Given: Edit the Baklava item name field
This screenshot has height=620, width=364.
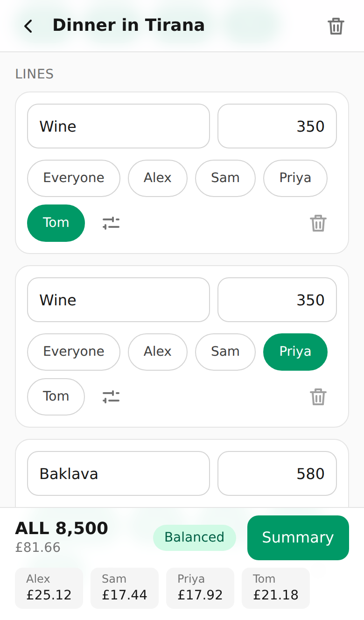Looking at the screenshot, I should pyautogui.click(x=119, y=473).
